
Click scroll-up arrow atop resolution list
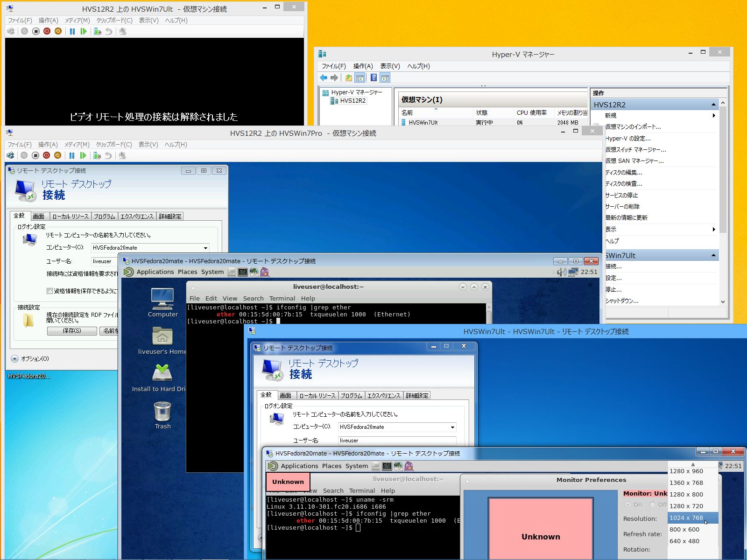693,464
